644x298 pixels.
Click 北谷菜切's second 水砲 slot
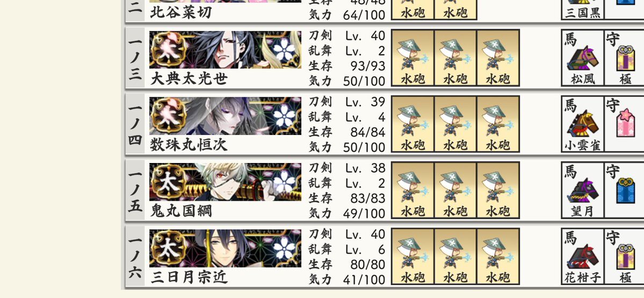pyautogui.click(x=455, y=10)
